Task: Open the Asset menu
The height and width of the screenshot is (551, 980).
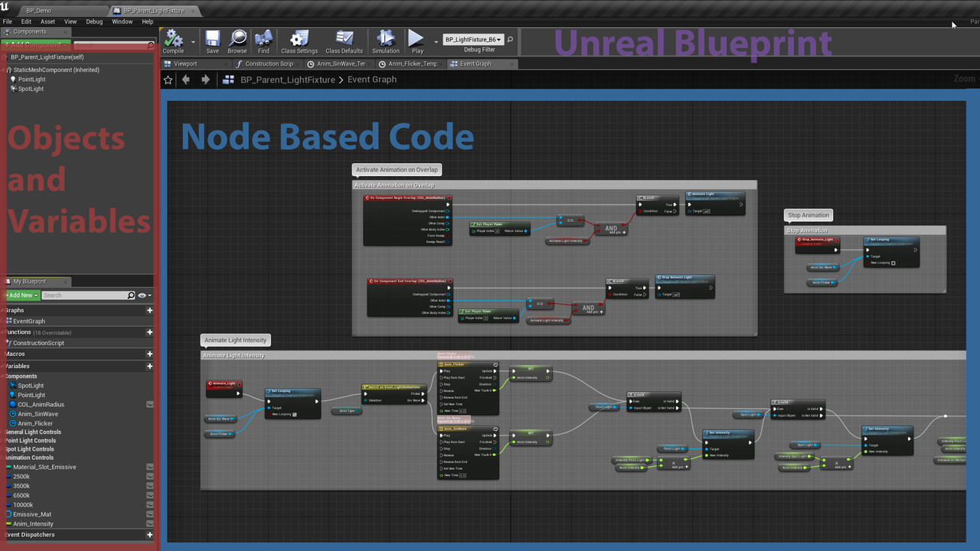Action: pos(47,21)
